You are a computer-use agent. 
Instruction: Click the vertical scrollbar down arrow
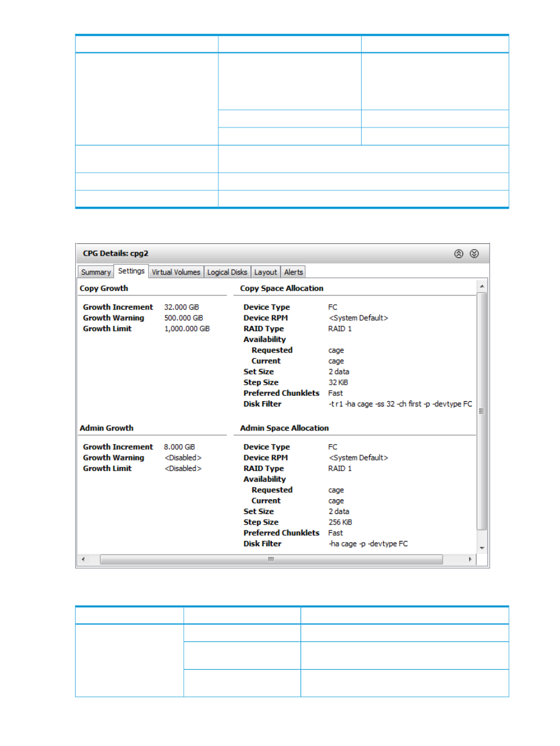point(482,548)
